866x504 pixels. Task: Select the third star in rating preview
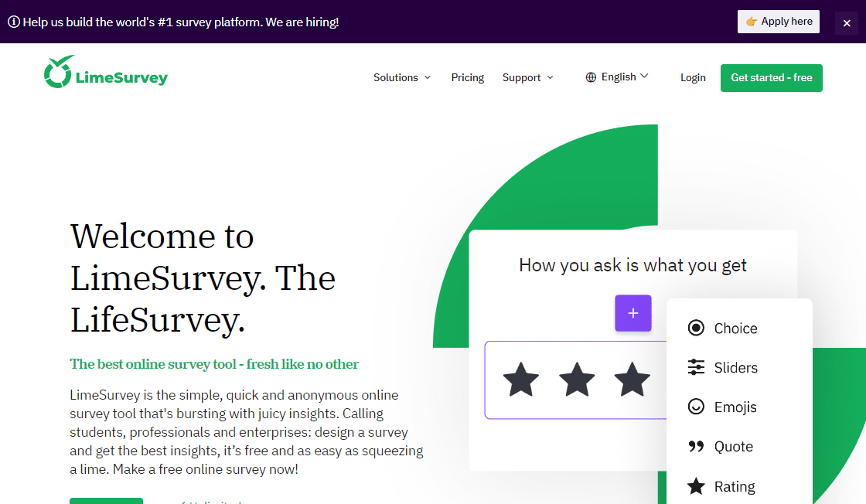coord(632,380)
